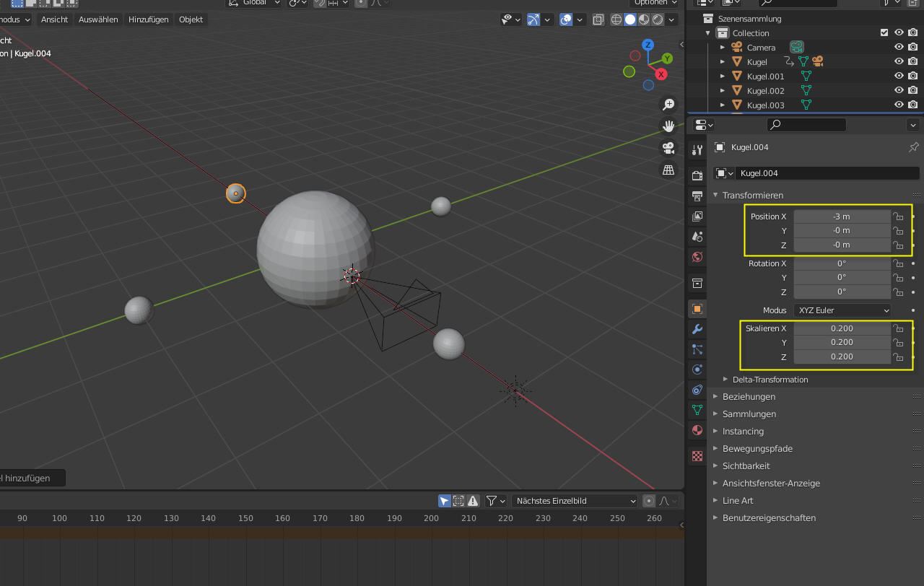Screen dimensions: 924x586
Task: Open the Material properties tab
Action: (697, 430)
